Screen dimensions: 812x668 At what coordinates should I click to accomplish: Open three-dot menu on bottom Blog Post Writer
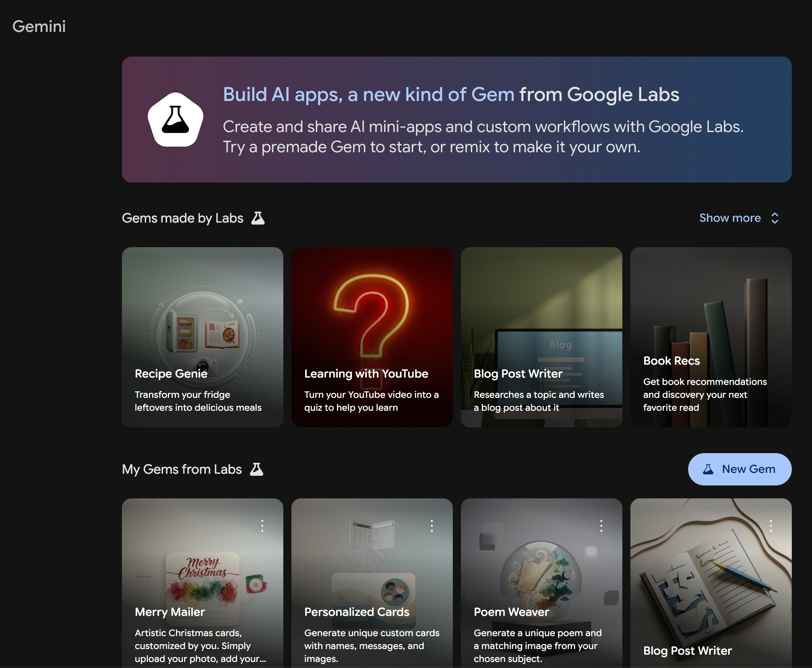coord(771,525)
